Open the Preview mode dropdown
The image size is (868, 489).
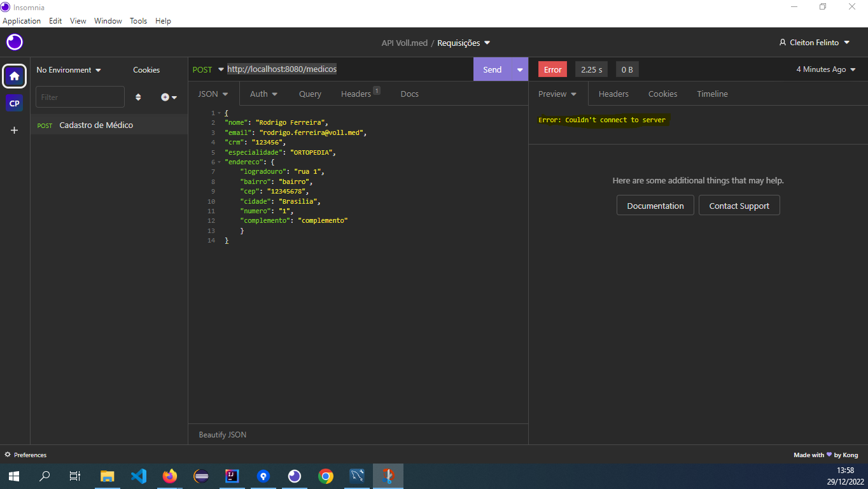click(557, 94)
